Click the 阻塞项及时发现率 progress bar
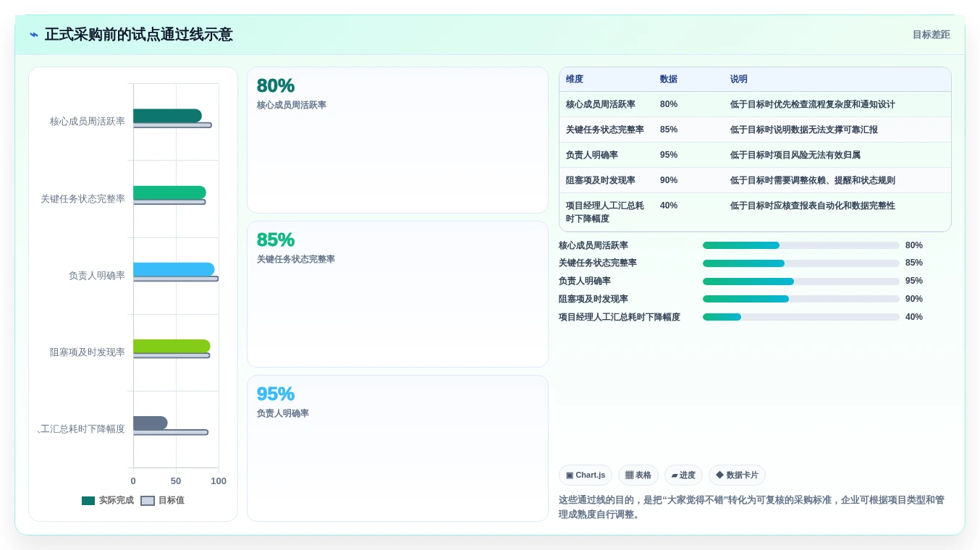Viewport: 980px width, 550px height. point(801,299)
